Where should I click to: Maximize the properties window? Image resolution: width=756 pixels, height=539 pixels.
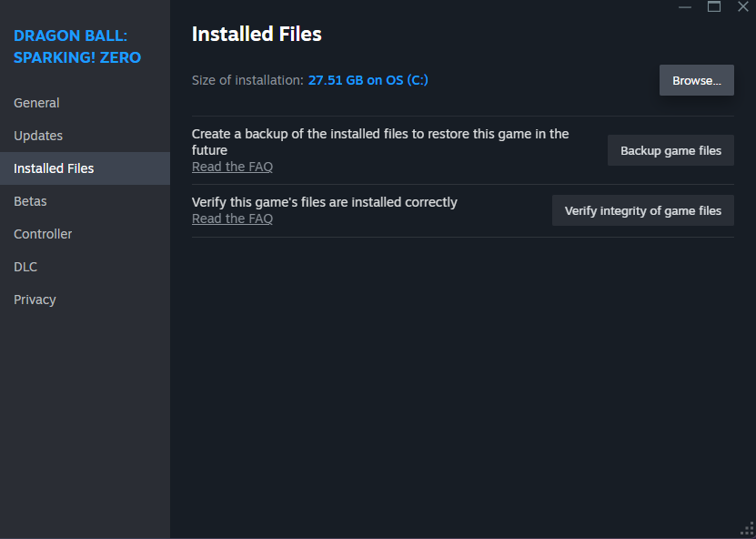click(x=714, y=7)
